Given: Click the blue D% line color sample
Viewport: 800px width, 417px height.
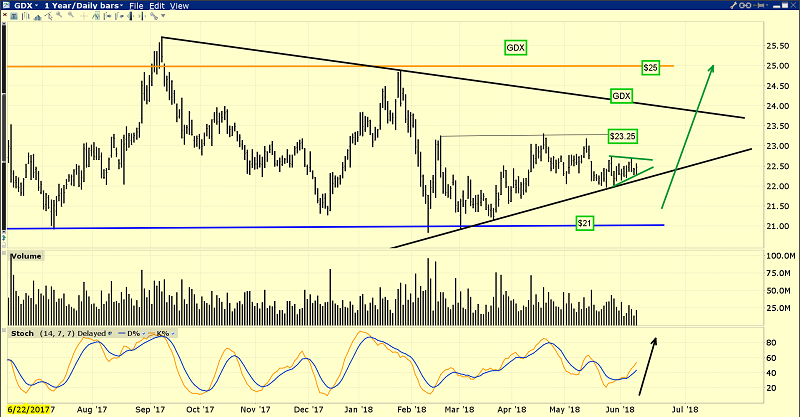Looking at the screenshot, I should coord(121,333).
